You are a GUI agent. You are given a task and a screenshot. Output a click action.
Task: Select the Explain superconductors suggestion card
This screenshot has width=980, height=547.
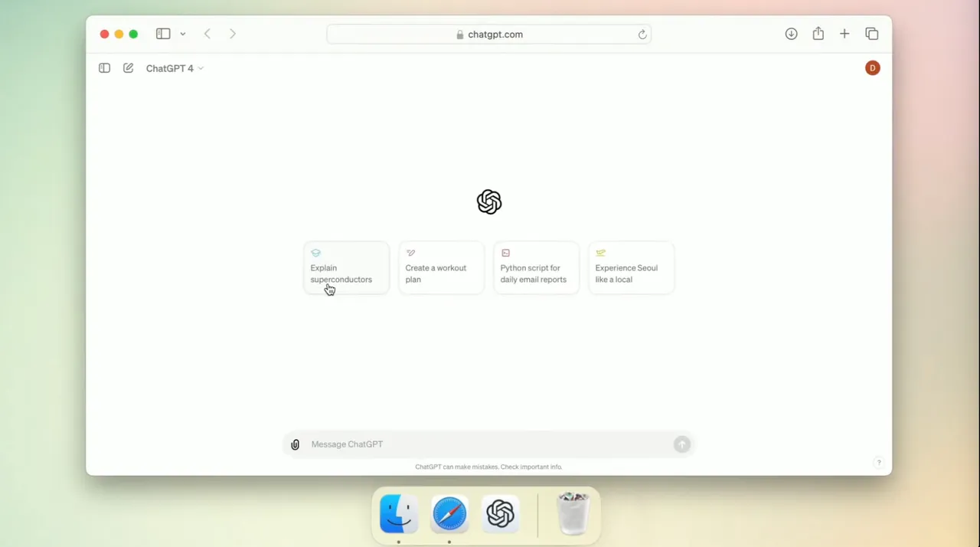[347, 268]
